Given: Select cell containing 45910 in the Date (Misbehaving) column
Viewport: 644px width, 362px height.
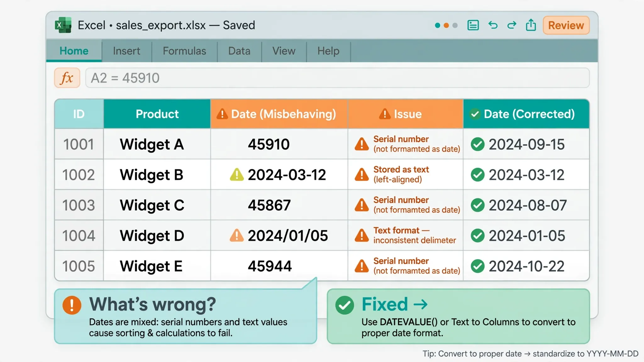Looking at the screenshot, I should point(279,144).
